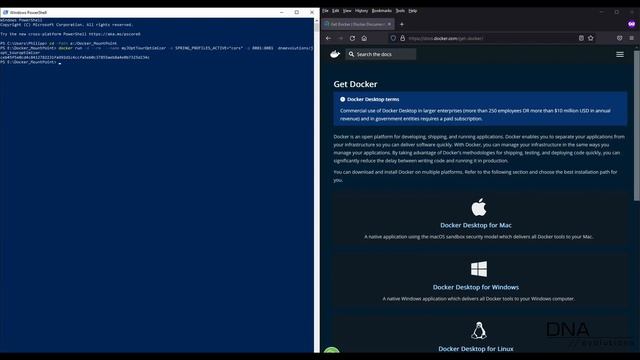Show site security lock info

tap(402, 38)
